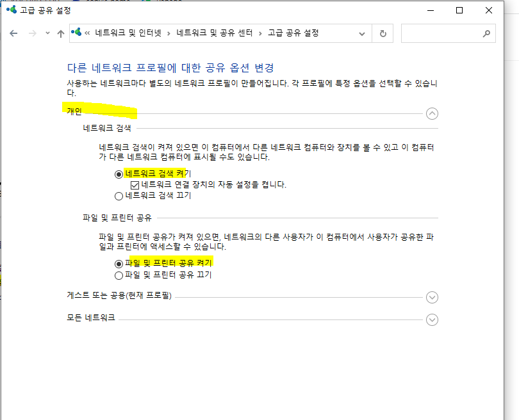Viewport: 519px width, 420px height.
Task: Collapse the 개인 profile section
Action: tap(432, 114)
